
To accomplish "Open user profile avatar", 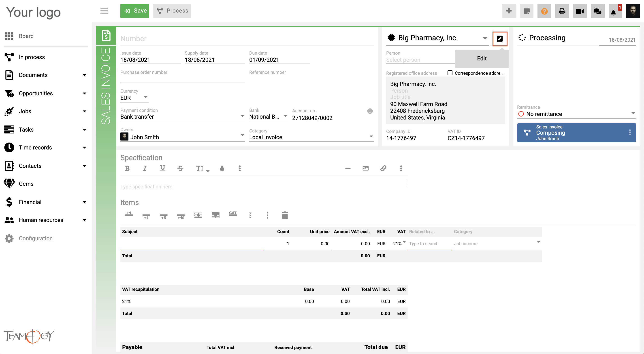I will tap(633, 11).
